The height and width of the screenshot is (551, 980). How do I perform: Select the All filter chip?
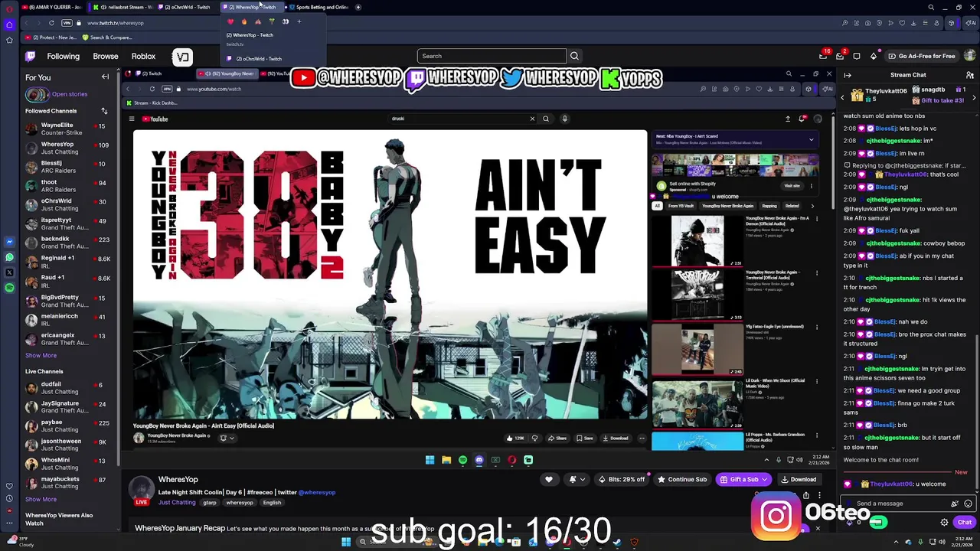click(657, 206)
